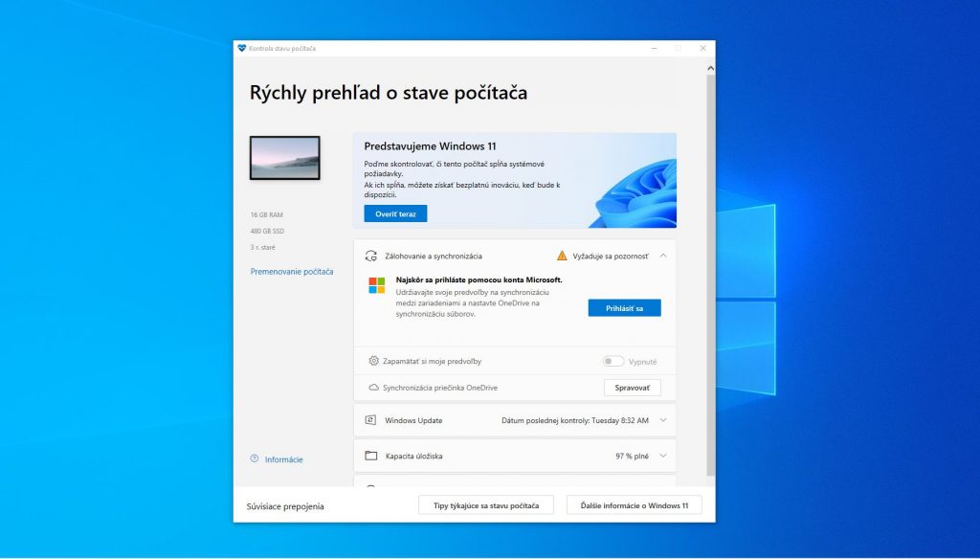Expand the Kapacita úložiska section

[x=663, y=456]
